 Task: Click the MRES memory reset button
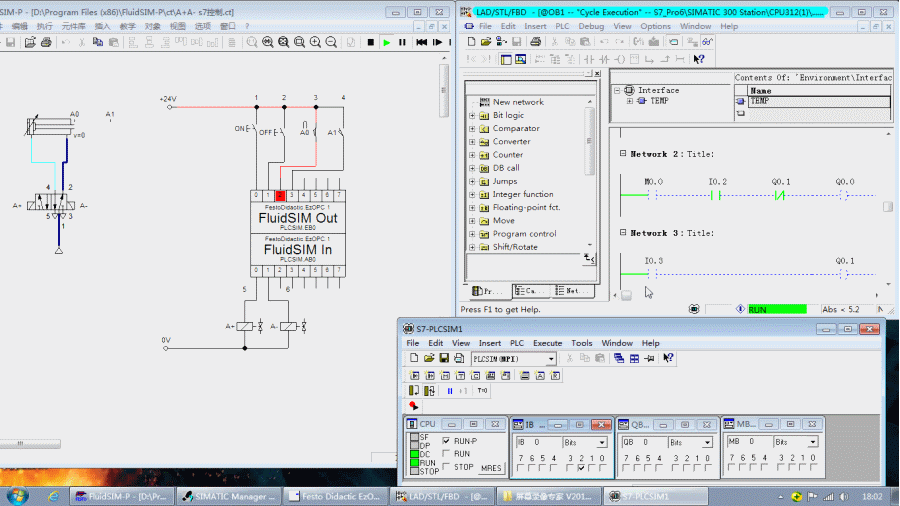pyautogui.click(x=491, y=468)
